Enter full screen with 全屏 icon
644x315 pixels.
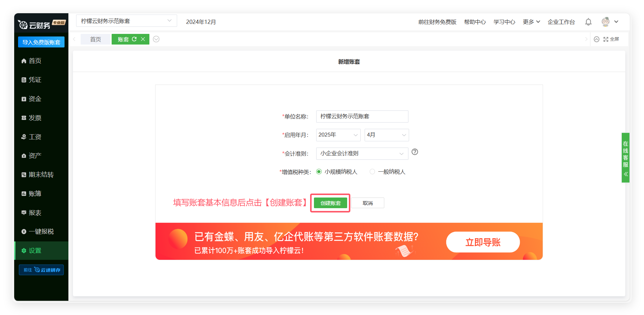pos(611,39)
